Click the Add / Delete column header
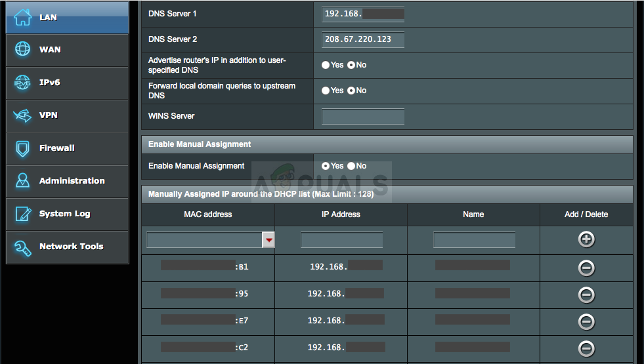 coord(586,214)
